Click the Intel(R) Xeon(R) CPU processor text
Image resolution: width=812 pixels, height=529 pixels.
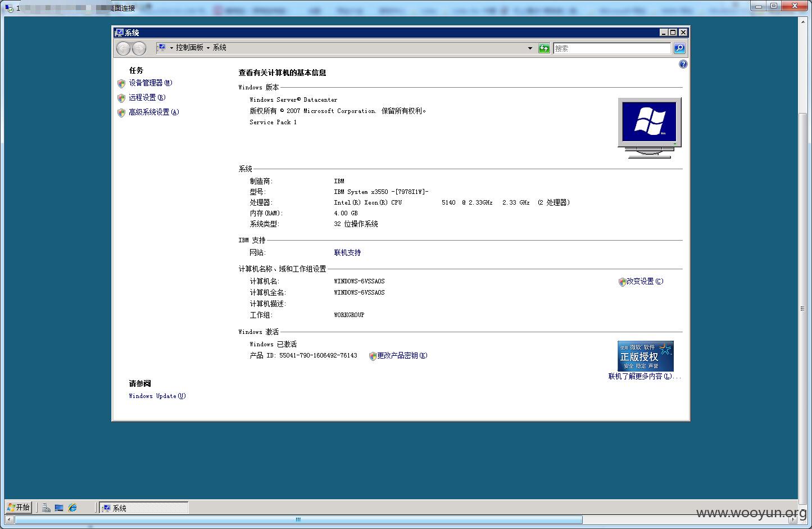coord(368,203)
